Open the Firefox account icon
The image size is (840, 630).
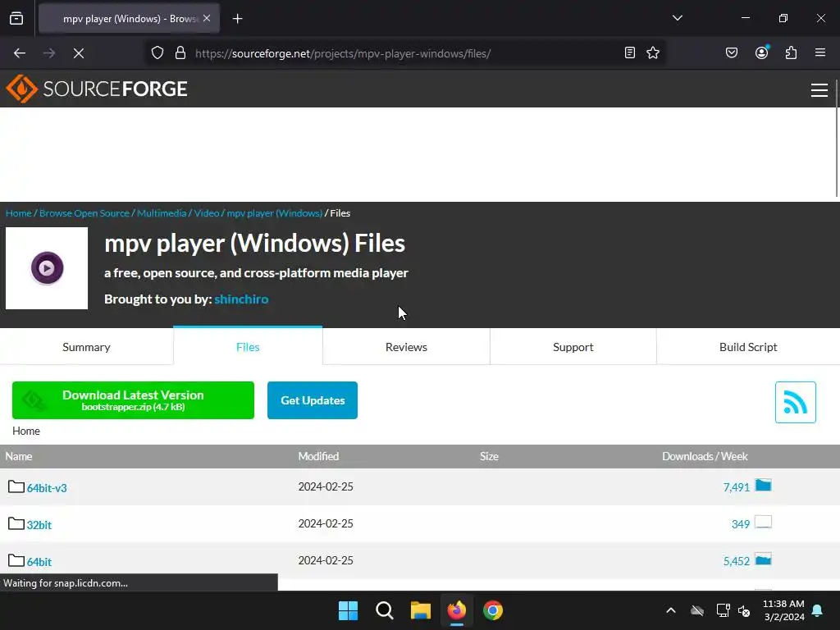click(762, 52)
